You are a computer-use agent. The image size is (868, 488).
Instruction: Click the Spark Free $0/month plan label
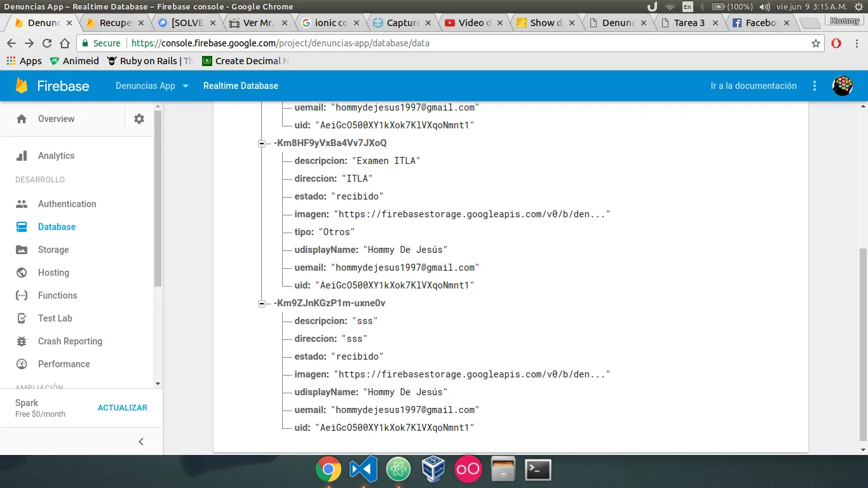click(40, 408)
